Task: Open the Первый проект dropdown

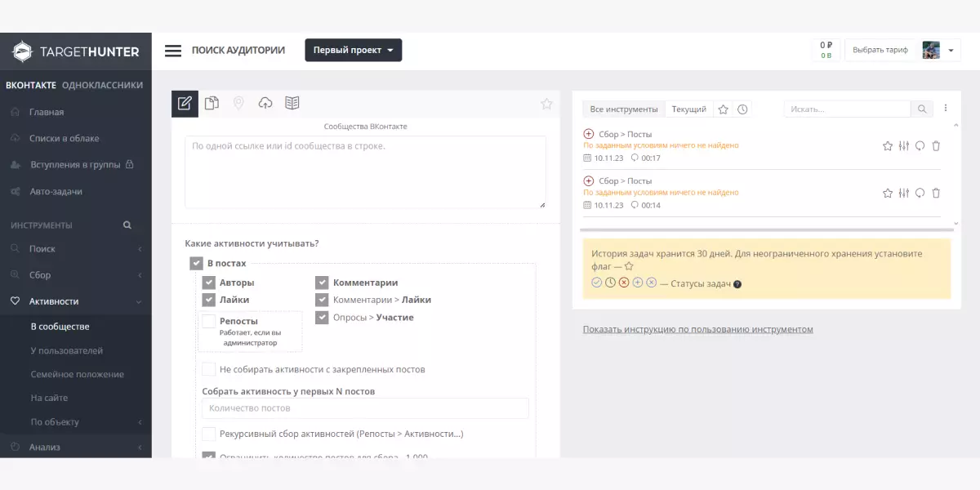Action: click(353, 51)
